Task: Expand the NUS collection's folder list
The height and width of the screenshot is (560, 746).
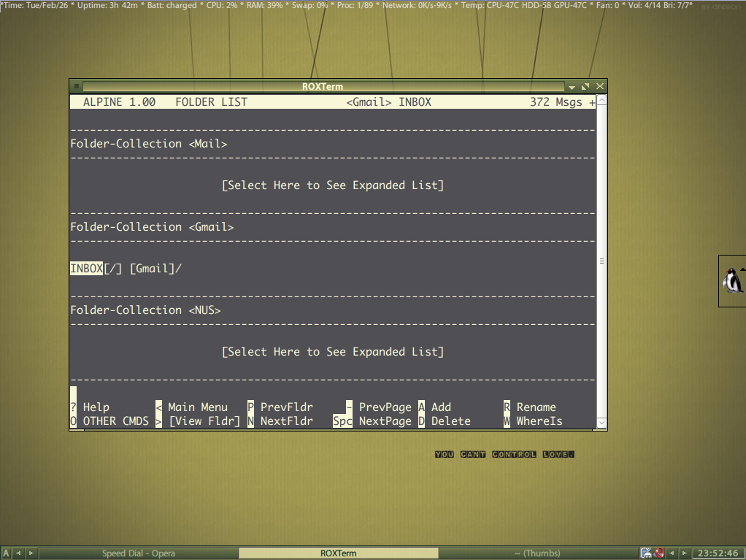Action: click(x=333, y=352)
